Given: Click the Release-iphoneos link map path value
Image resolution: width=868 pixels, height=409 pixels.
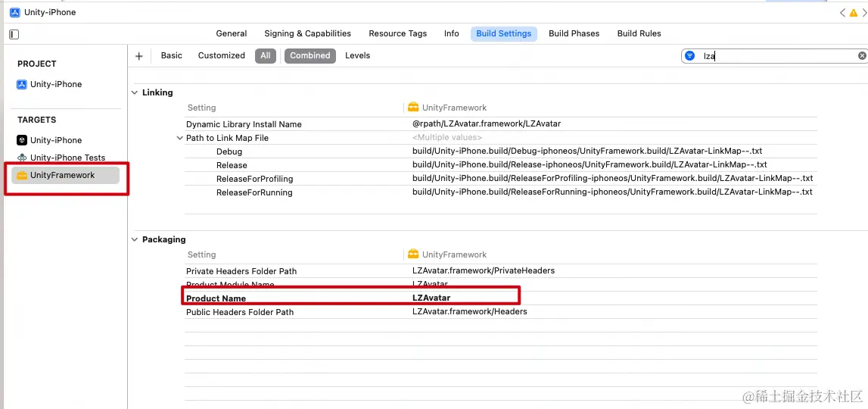Looking at the screenshot, I should [590, 164].
